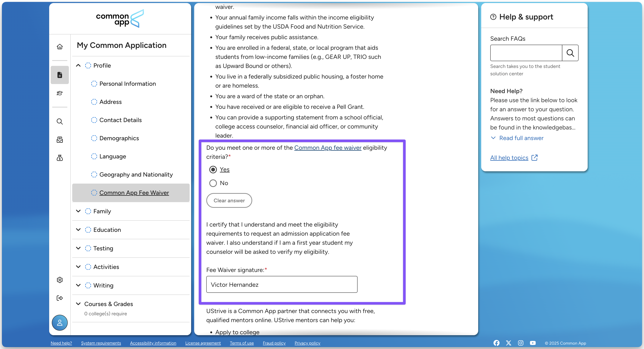Click the help question mark icon
The height and width of the screenshot is (349, 644).
(x=493, y=17)
